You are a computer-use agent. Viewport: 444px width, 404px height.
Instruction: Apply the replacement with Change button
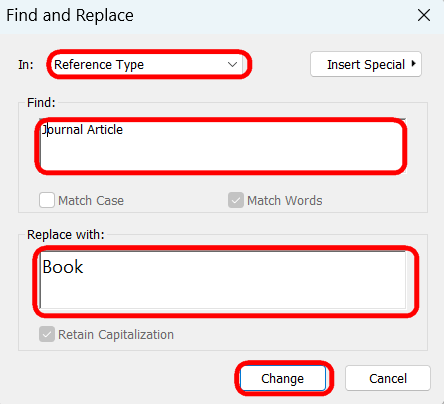coord(283,378)
